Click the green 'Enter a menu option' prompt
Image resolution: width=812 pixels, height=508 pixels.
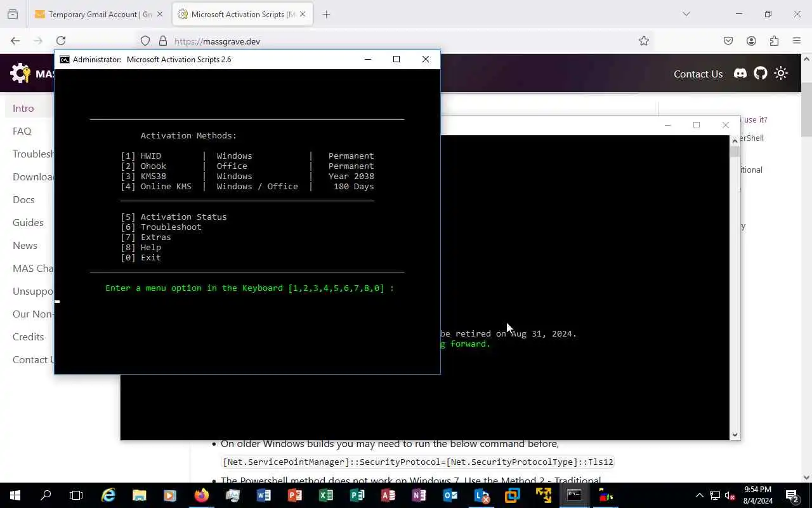250,288
